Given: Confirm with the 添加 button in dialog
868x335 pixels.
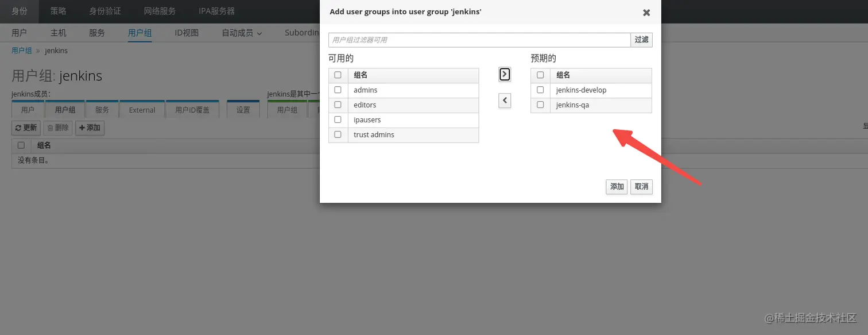Looking at the screenshot, I should [617, 187].
